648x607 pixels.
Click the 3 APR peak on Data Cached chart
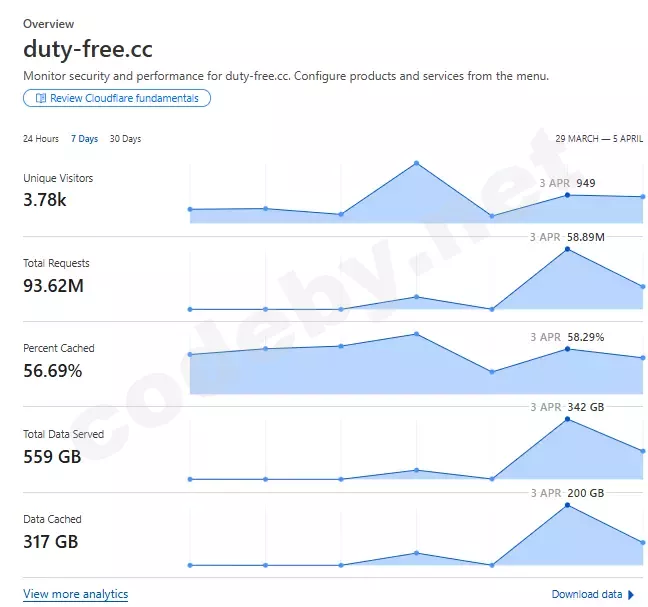pos(567,505)
